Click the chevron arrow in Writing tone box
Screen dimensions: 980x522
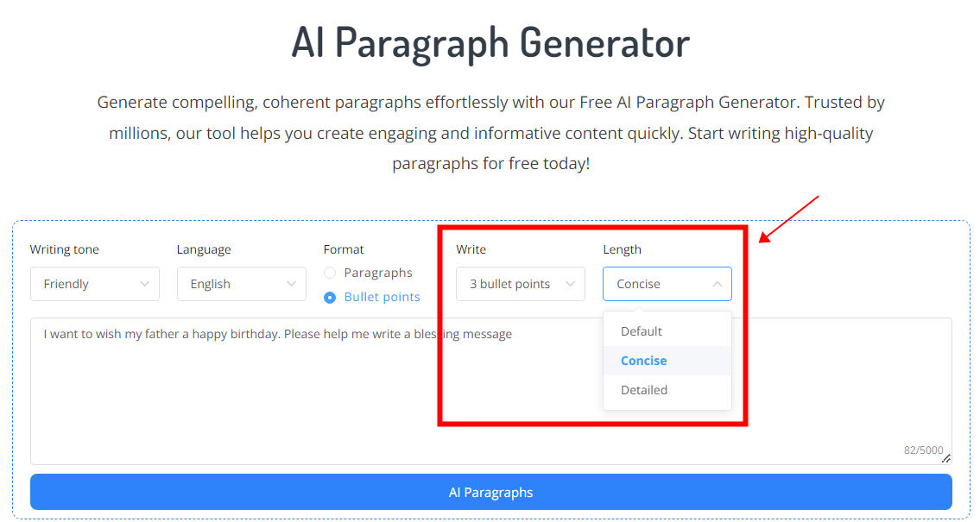coord(144,284)
